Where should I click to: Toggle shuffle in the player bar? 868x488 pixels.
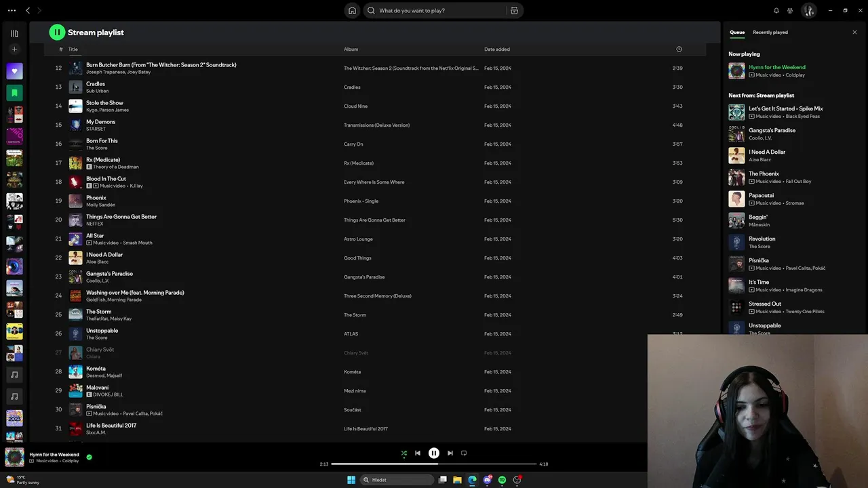tap(404, 453)
